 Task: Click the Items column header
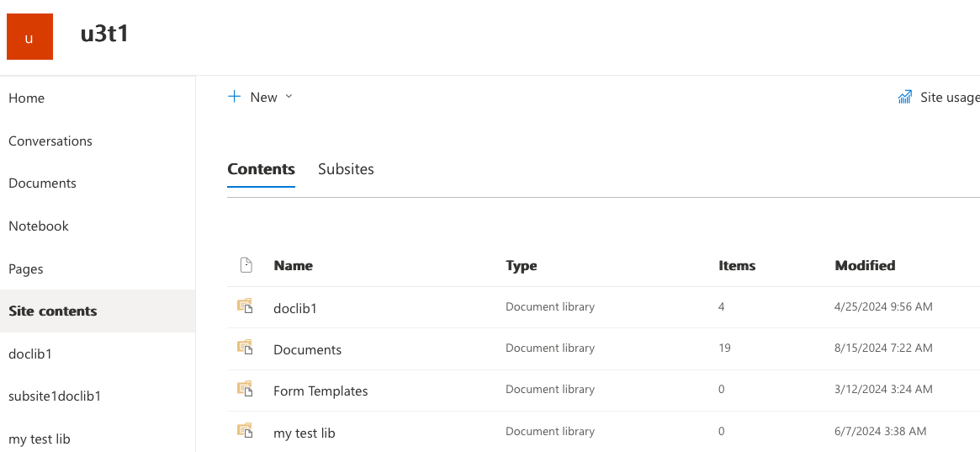tap(736, 265)
